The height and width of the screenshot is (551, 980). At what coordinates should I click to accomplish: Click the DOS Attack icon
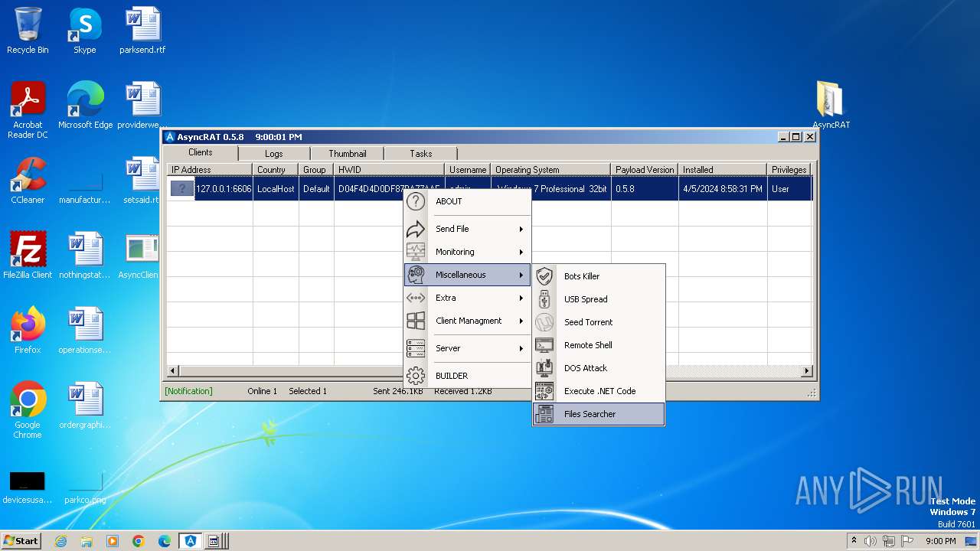(x=544, y=368)
